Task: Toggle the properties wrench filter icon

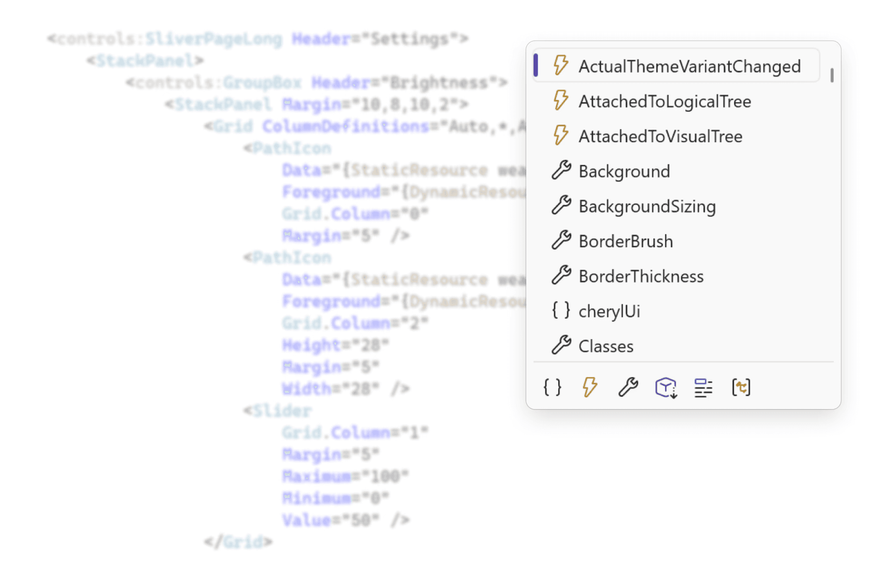Action: (x=628, y=387)
